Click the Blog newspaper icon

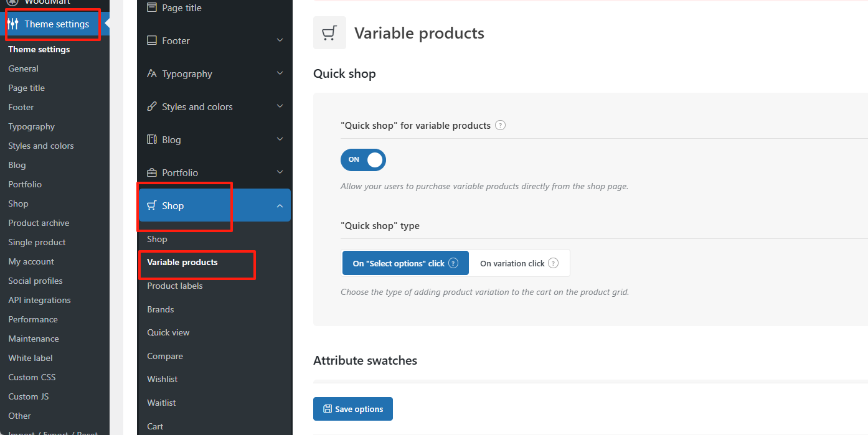[152, 139]
